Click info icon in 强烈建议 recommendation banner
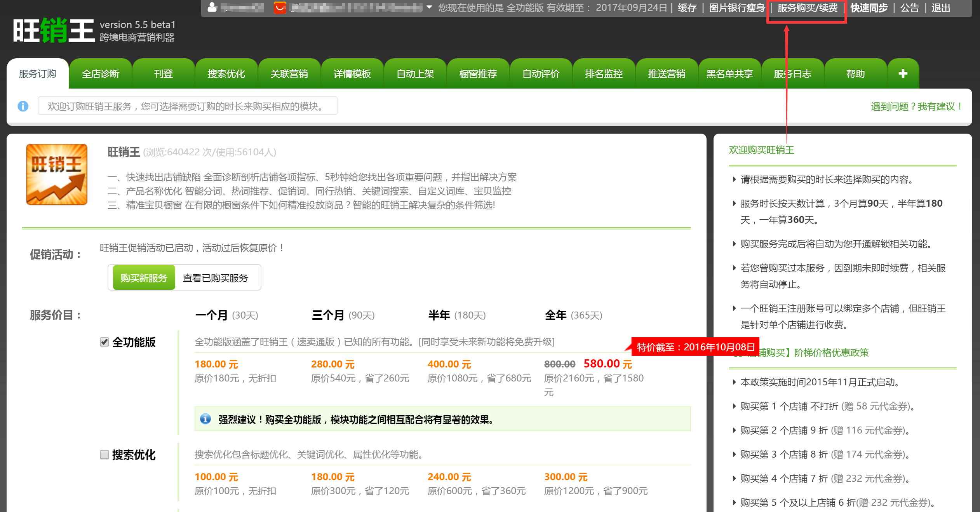 (205, 419)
